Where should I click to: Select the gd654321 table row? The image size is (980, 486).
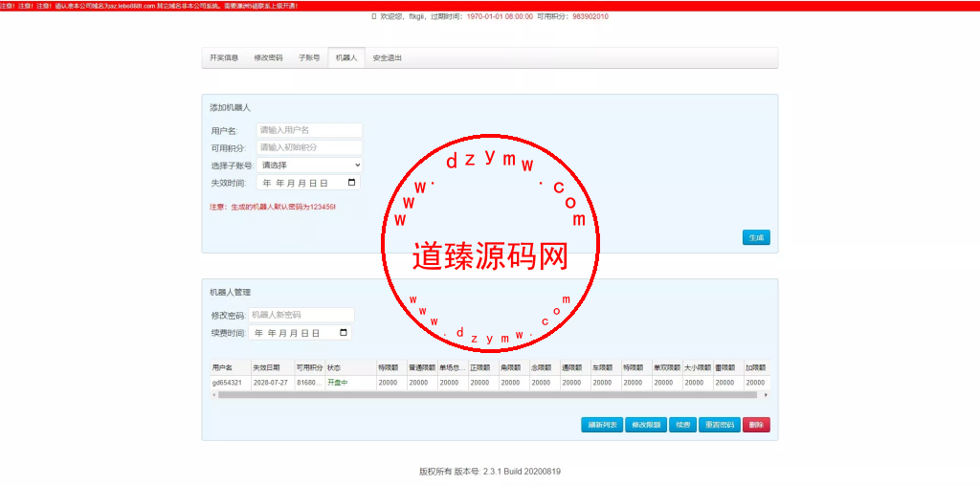tap(490, 383)
